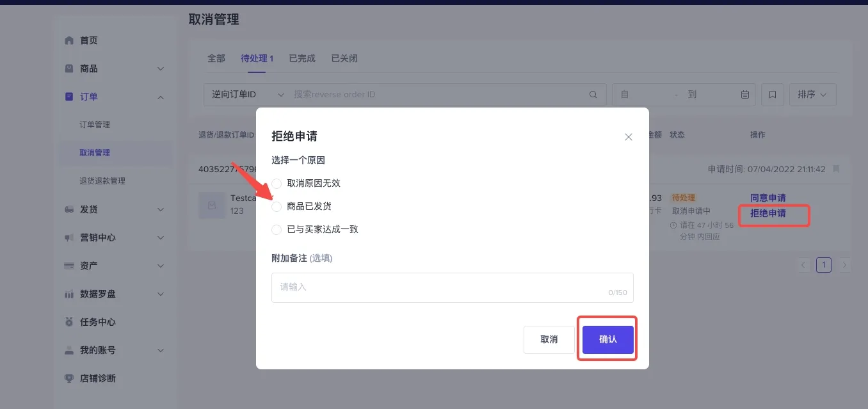The height and width of the screenshot is (409, 868).
Task: Click the 附加备注 text input
Action: 453,287
